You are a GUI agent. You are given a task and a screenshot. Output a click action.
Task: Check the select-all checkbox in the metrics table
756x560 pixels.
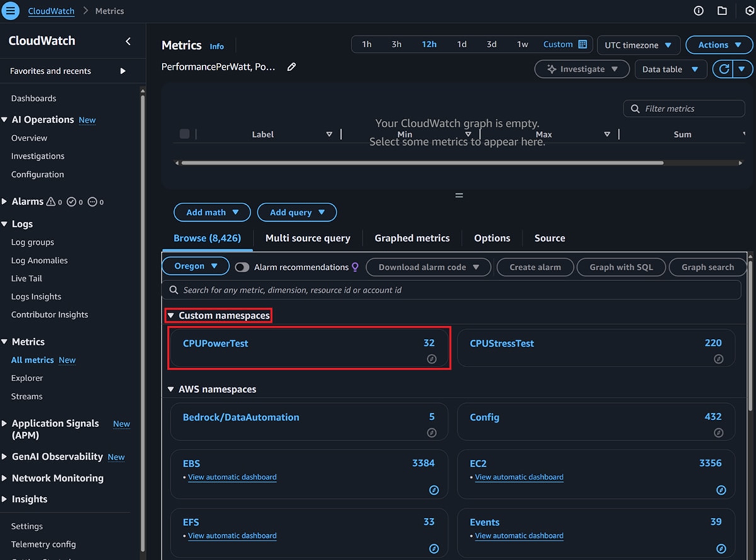pyautogui.click(x=184, y=134)
